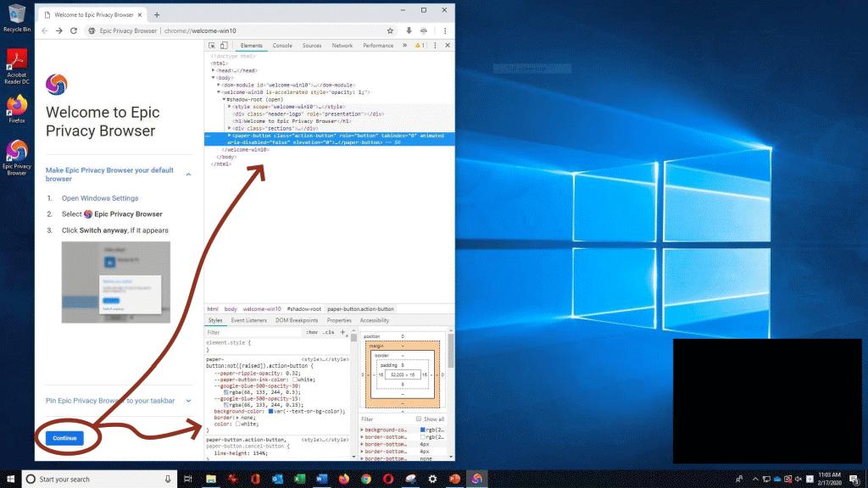Enable the Show all checkbox in Computed pane
This screenshot has width=868, height=488.
tap(419, 419)
